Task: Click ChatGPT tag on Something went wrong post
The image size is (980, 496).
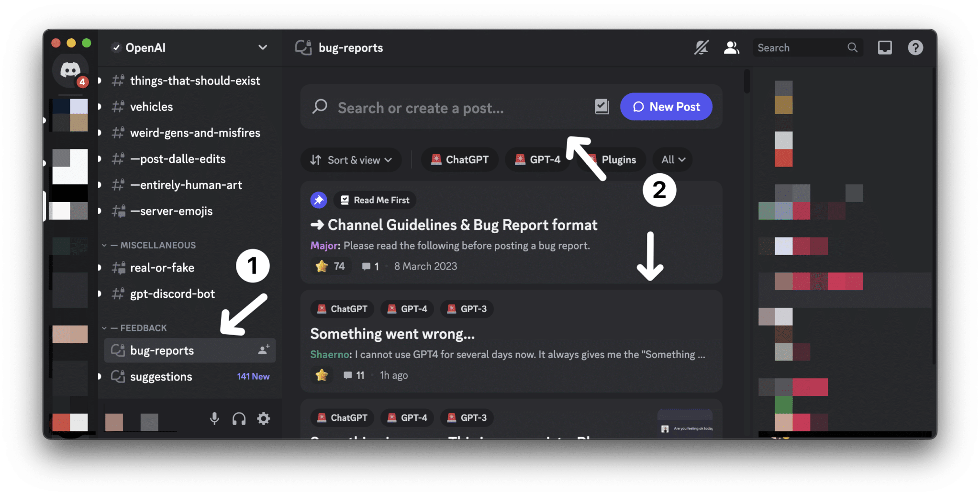Action: 343,309
